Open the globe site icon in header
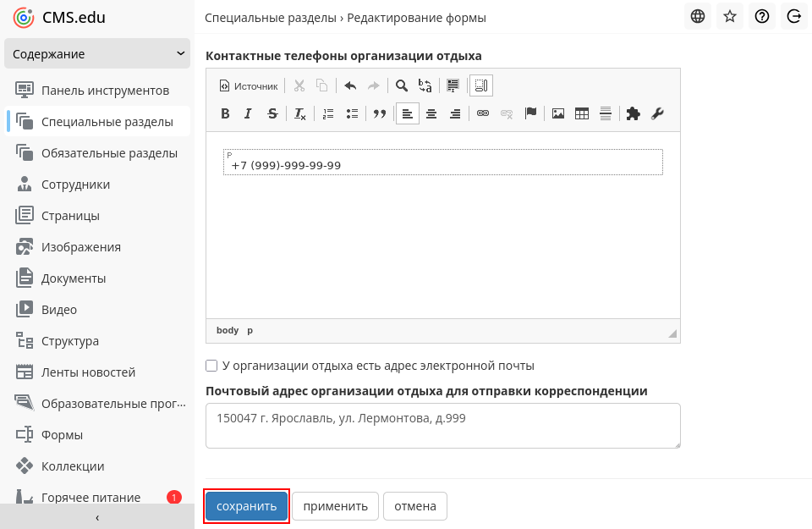 tap(698, 17)
